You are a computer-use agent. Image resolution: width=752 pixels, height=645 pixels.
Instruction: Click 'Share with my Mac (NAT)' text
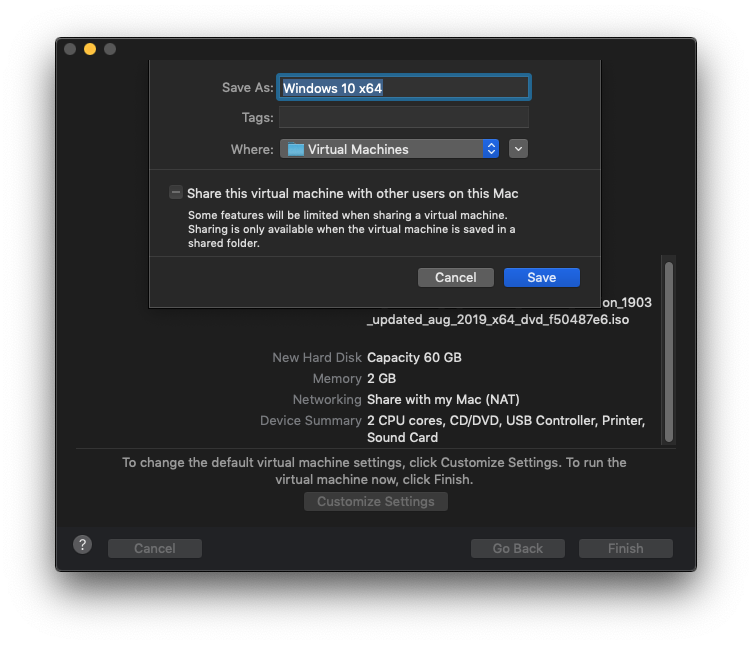coord(443,399)
